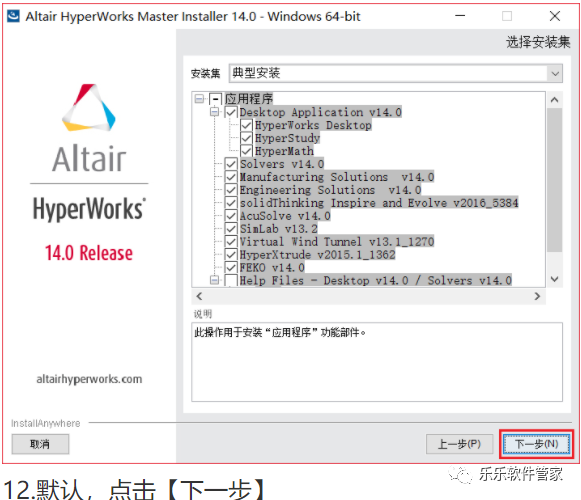Collapse the Desktop Application v14.0 node
581x500 pixels.
[x=214, y=112]
